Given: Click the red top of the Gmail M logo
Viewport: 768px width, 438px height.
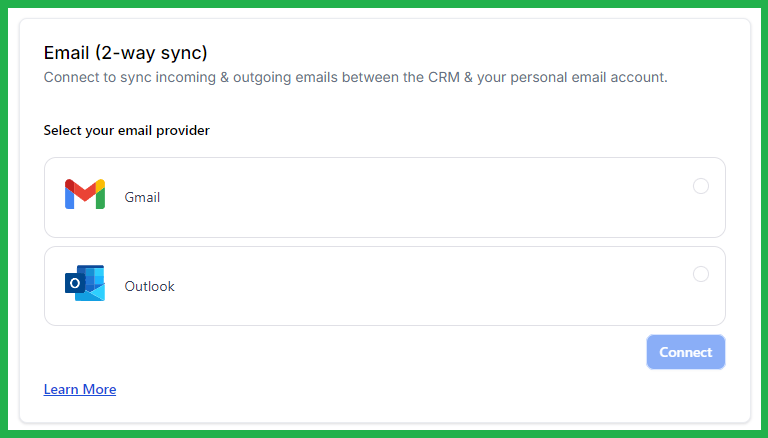Looking at the screenshot, I should tap(85, 187).
